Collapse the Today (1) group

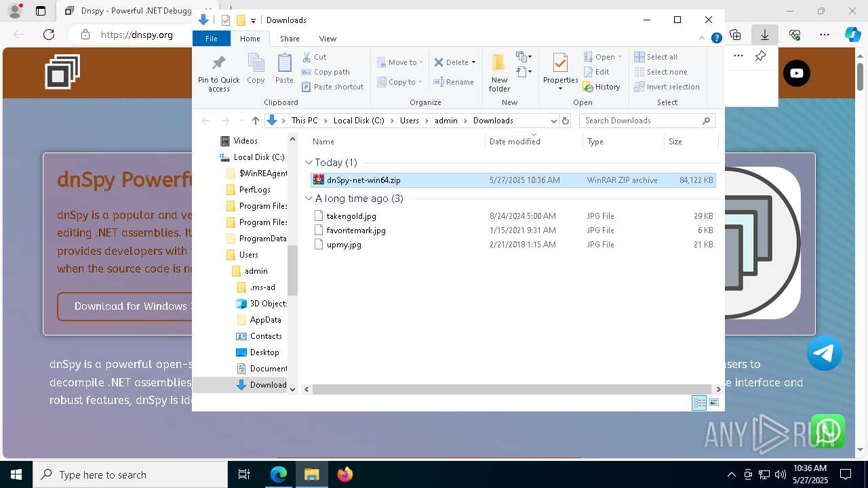coord(309,163)
